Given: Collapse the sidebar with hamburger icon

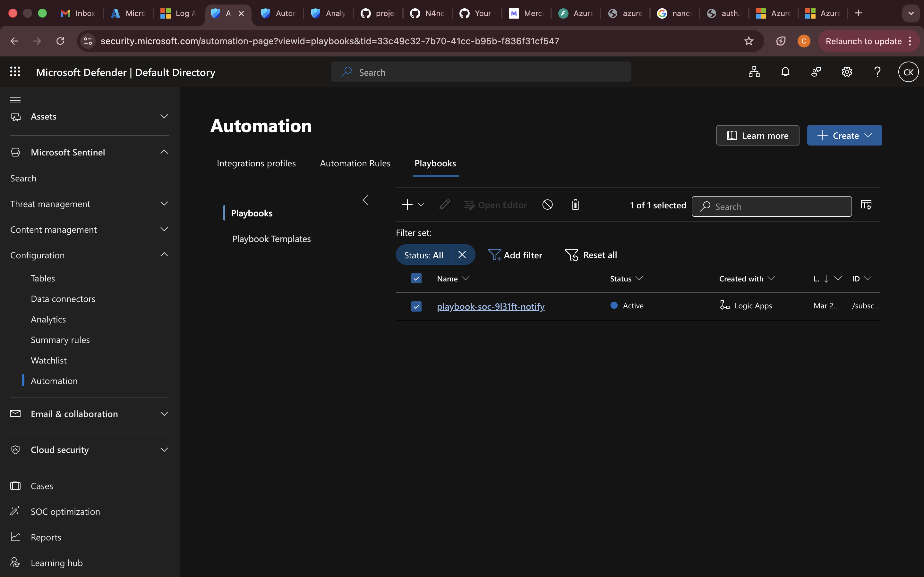Looking at the screenshot, I should (x=15, y=100).
